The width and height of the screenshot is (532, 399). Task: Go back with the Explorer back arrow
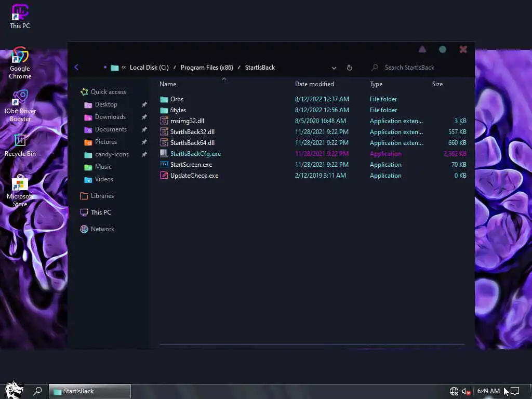coord(77,67)
